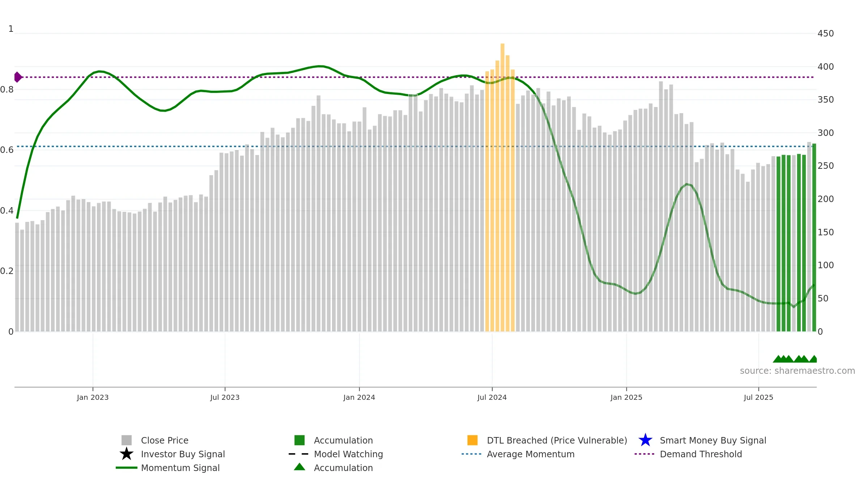
Task: Click the last green accumulation bar
Action: click(x=814, y=237)
